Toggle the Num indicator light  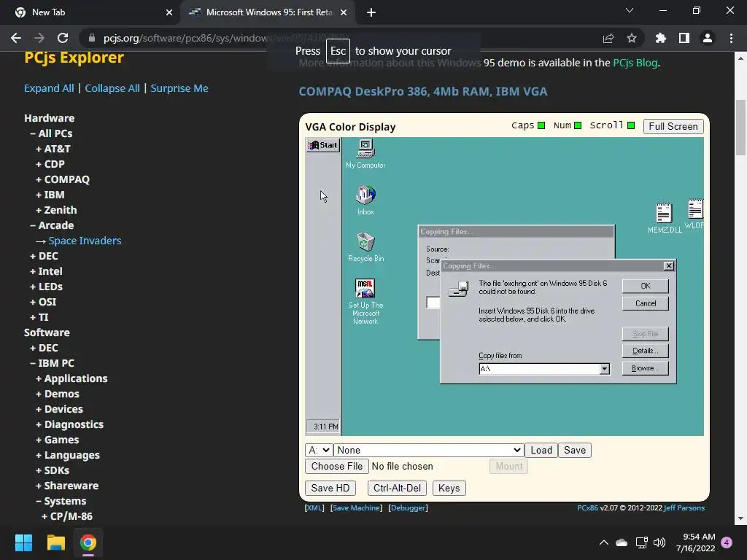[x=578, y=125]
